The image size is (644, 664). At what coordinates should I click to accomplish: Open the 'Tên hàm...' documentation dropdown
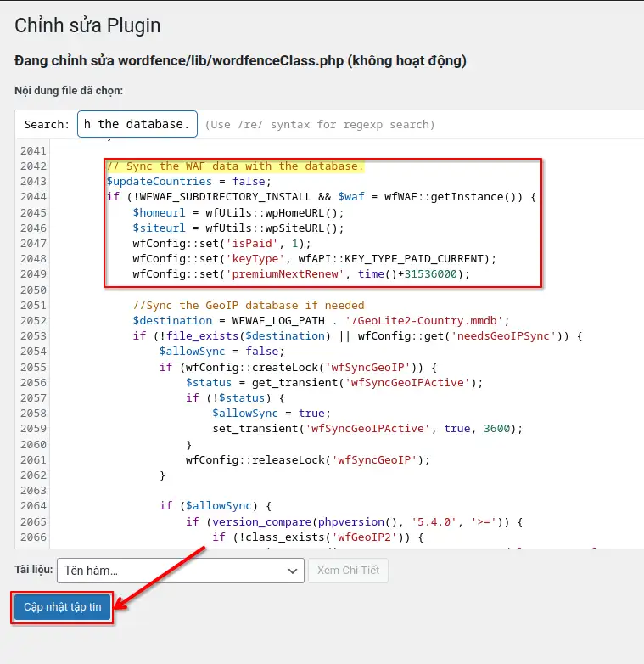point(180,571)
